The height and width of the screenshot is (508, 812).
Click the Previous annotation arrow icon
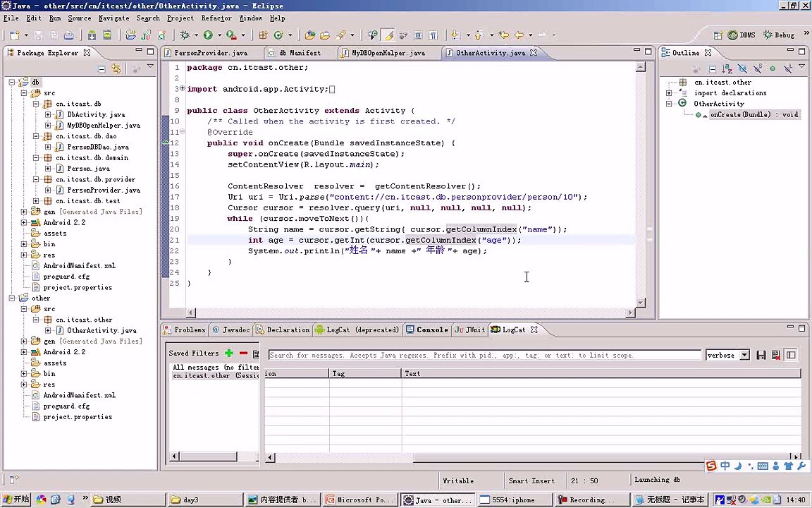479,35
